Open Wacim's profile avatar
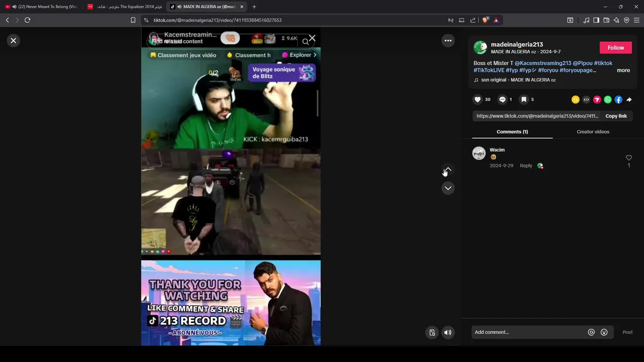 [479, 153]
